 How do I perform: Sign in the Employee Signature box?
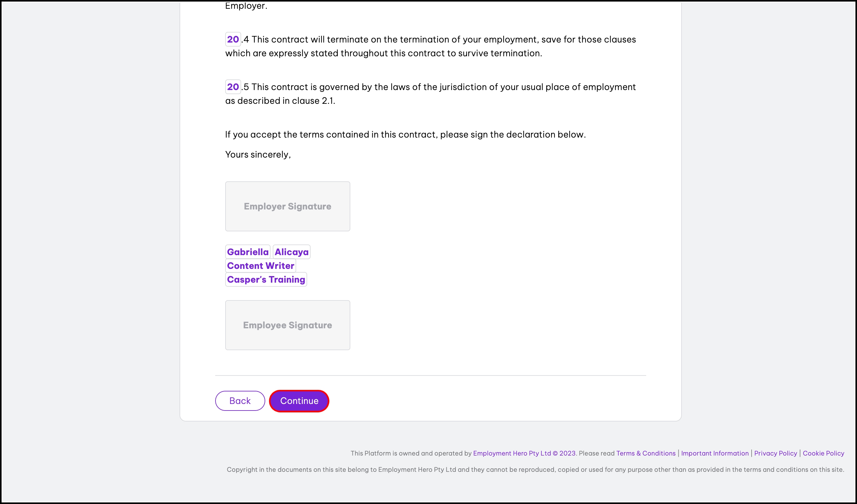(287, 325)
